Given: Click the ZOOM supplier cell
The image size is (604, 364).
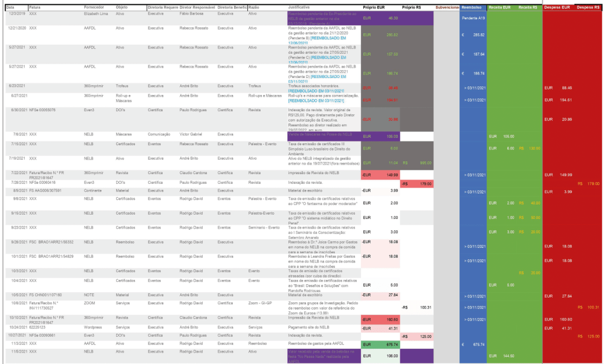Looking at the screenshot, I should pos(89,302).
